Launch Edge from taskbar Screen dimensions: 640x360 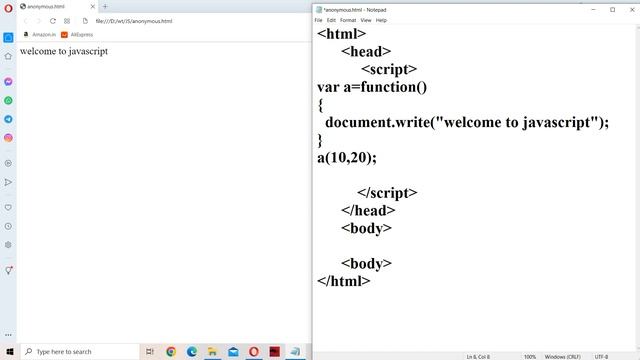192,351
